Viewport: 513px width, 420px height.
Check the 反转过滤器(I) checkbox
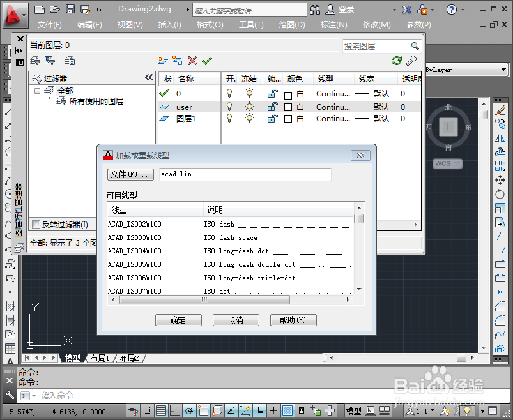click(36, 224)
